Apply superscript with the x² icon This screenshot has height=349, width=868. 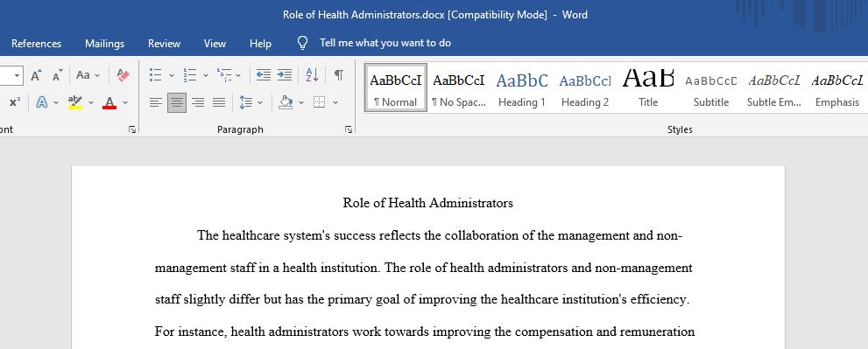coord(15,102)
